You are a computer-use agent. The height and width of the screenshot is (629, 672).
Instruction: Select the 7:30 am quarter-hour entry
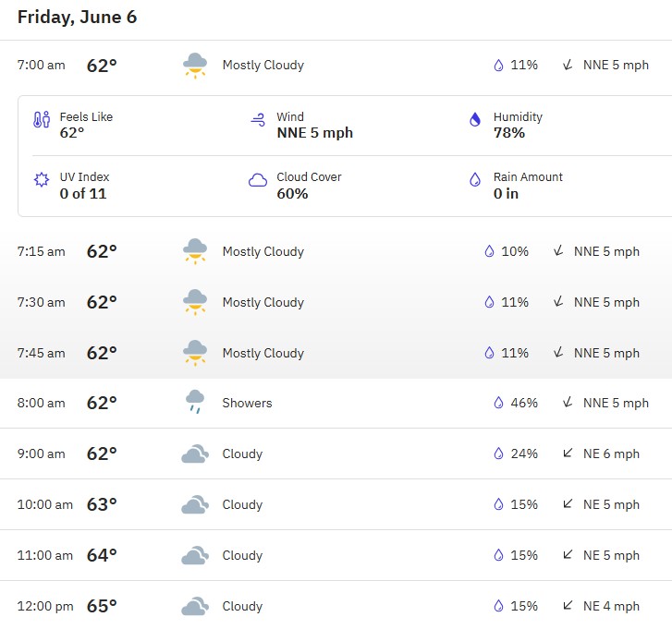[x=336, y=302]
